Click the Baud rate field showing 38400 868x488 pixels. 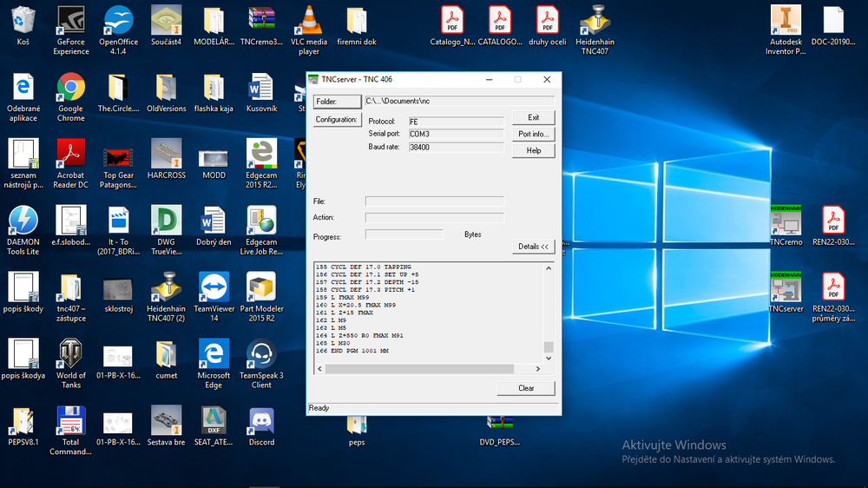point(456,148)
